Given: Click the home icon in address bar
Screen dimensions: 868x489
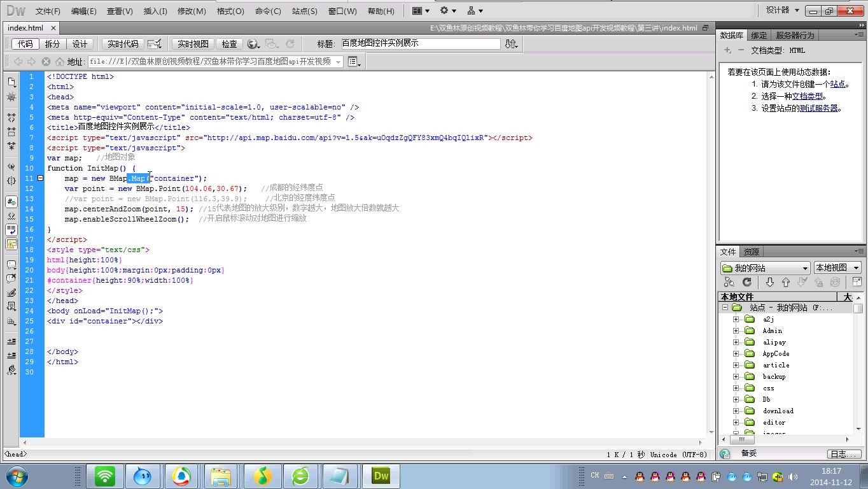Looking at the screenshot, I should [60, 62].
